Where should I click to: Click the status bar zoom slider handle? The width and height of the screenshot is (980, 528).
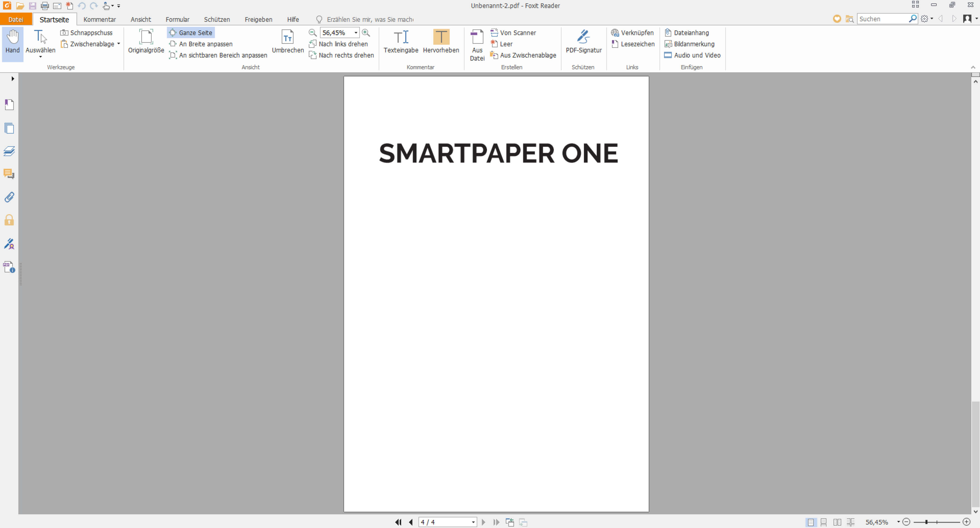[x=926, y=522]
